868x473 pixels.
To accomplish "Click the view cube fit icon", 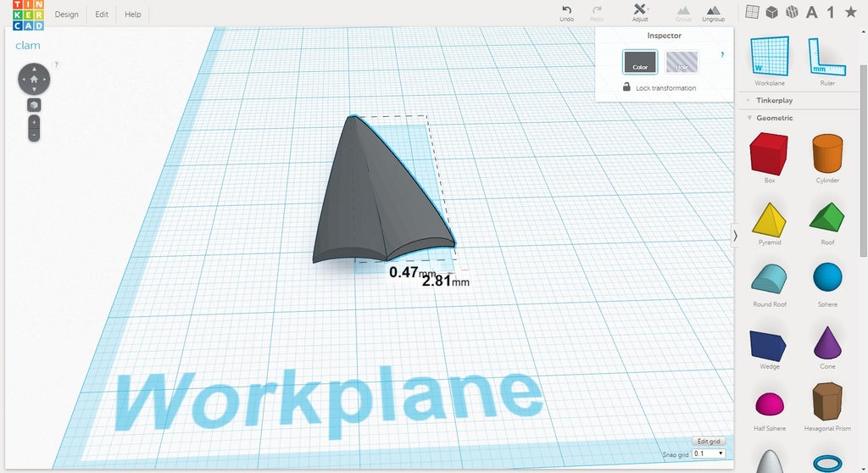I will click(34, 104).
